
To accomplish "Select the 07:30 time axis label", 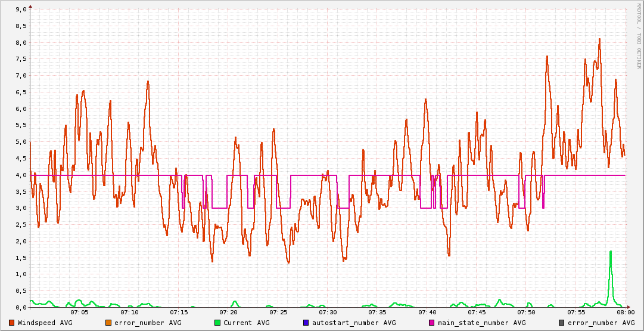I will point(328,312).
